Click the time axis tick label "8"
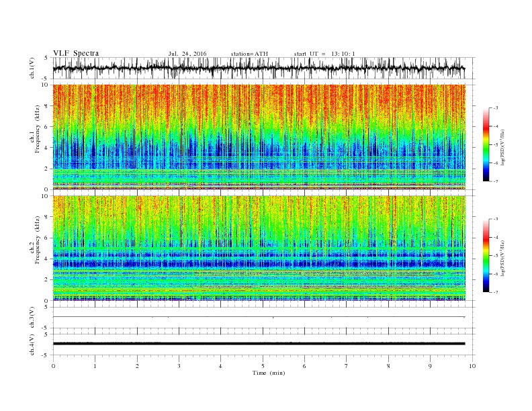 coord(388,366)
